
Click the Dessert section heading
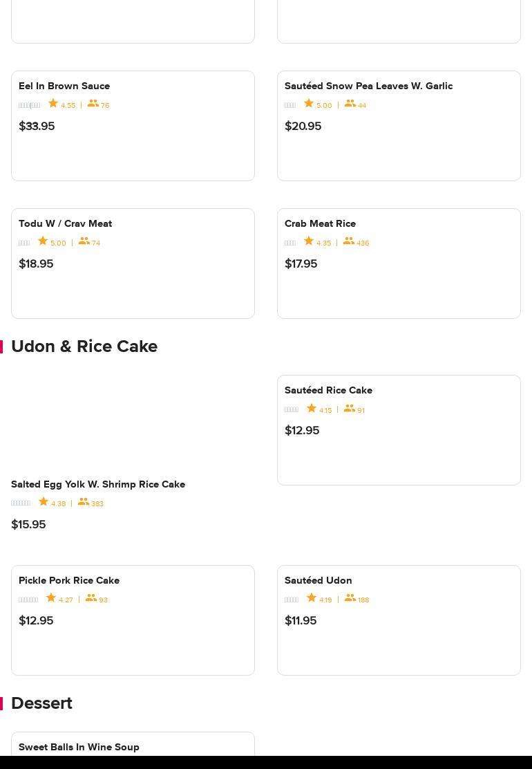[x=41, y=703]
